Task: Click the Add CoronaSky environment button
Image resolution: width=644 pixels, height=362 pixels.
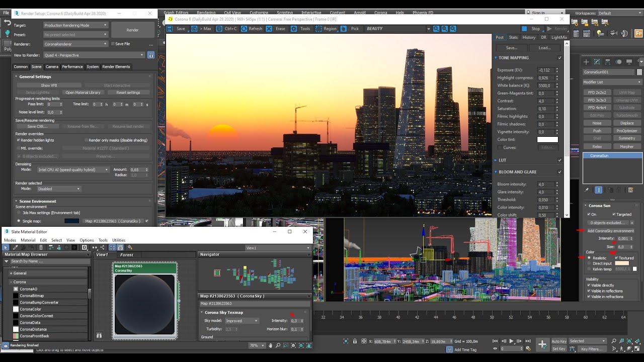Action: tap(611, 231)
